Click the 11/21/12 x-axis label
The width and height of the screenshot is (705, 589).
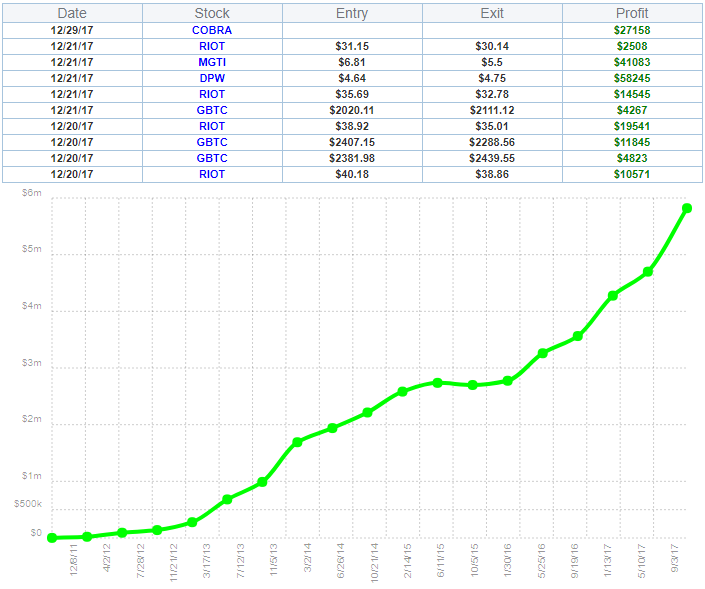tap(174, 562)
